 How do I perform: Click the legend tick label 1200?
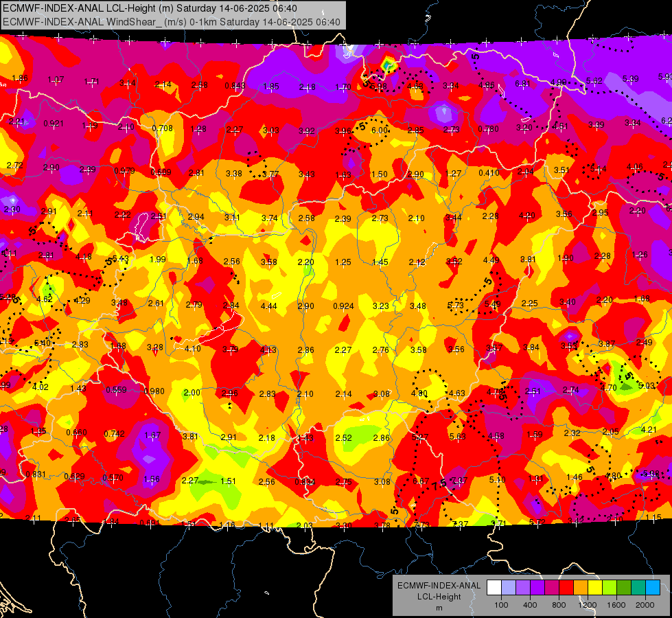[x=588, y=605]
